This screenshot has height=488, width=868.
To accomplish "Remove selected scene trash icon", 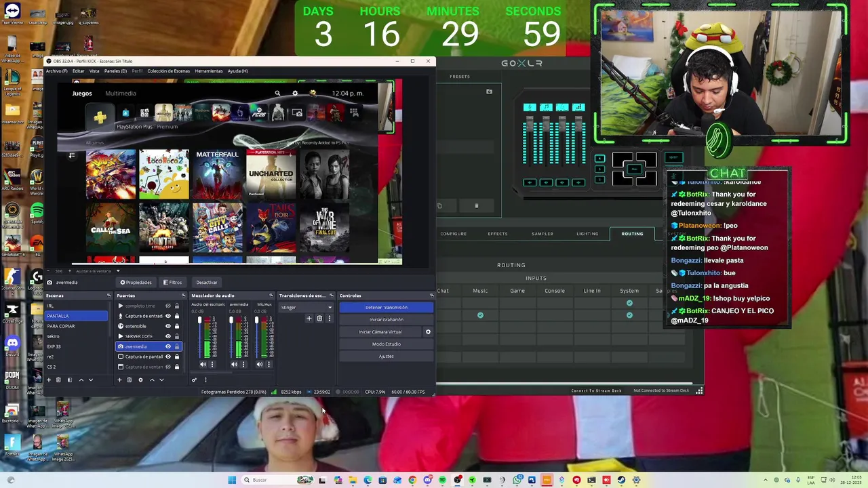I will 58,380.
